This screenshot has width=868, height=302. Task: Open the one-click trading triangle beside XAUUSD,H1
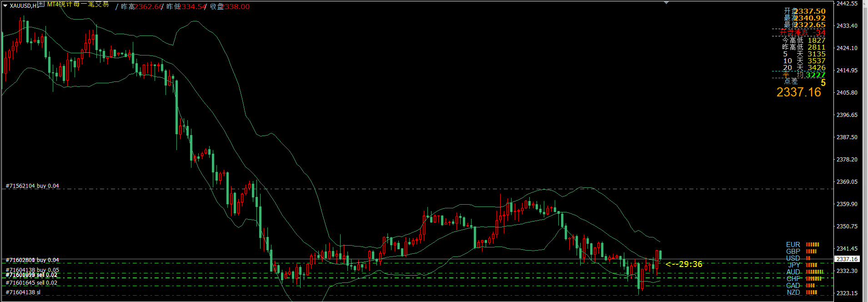coord(5,6)
